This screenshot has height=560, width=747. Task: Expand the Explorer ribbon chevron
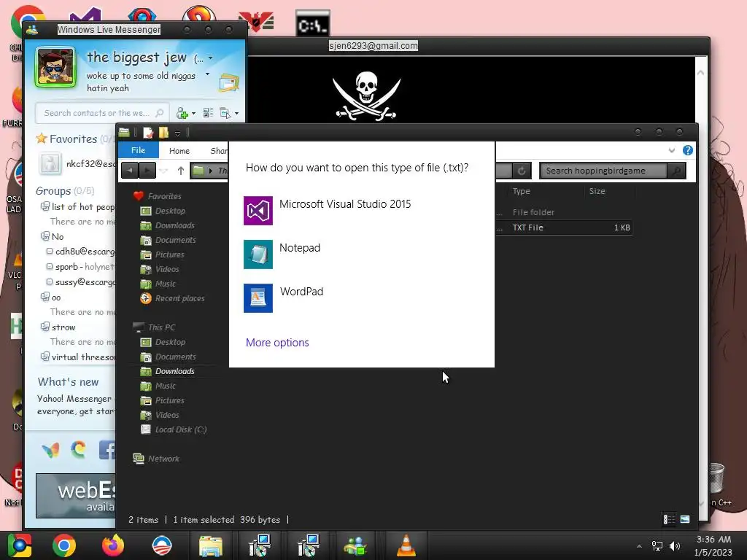(672, 150)
